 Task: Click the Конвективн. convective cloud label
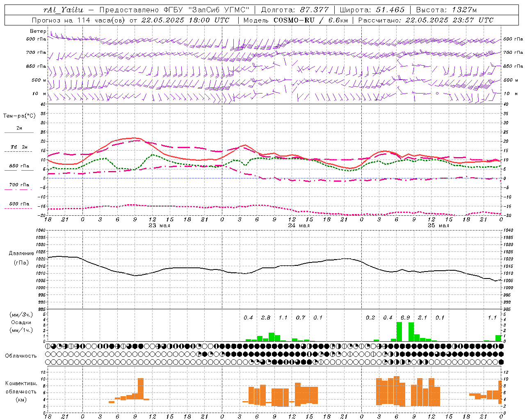click(x=21, y=383)
